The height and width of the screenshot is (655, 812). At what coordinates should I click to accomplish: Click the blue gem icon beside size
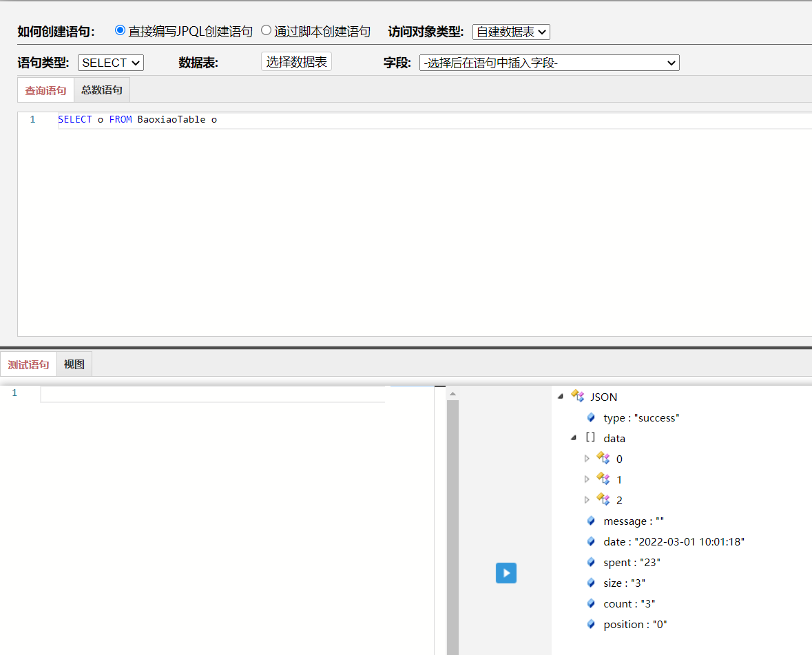coord(591,583)
